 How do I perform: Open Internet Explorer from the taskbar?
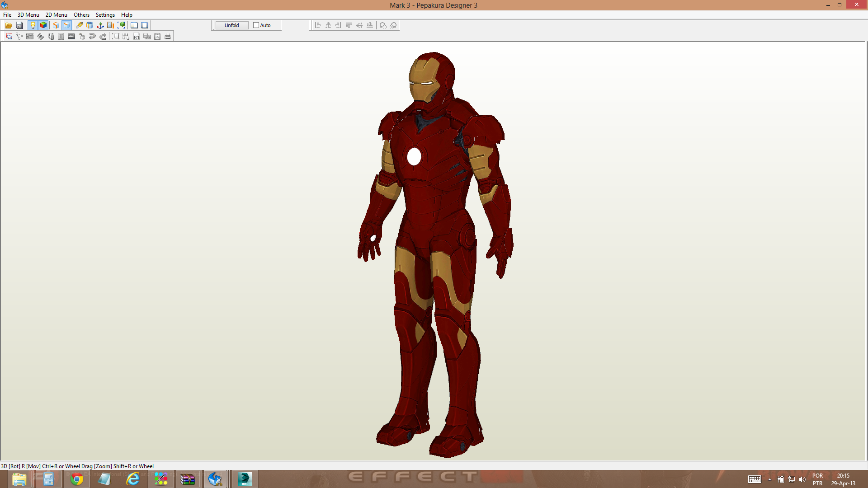coord(133,479)
